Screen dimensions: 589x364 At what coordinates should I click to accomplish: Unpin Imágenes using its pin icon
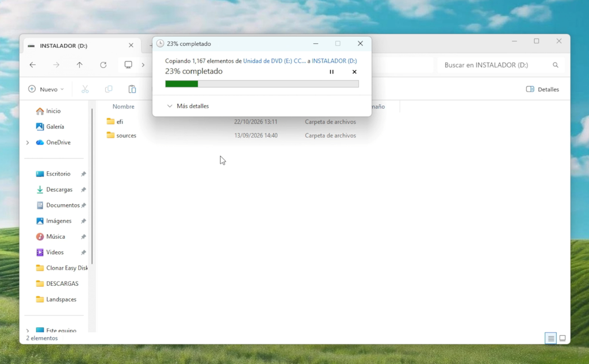coord(83,221)
